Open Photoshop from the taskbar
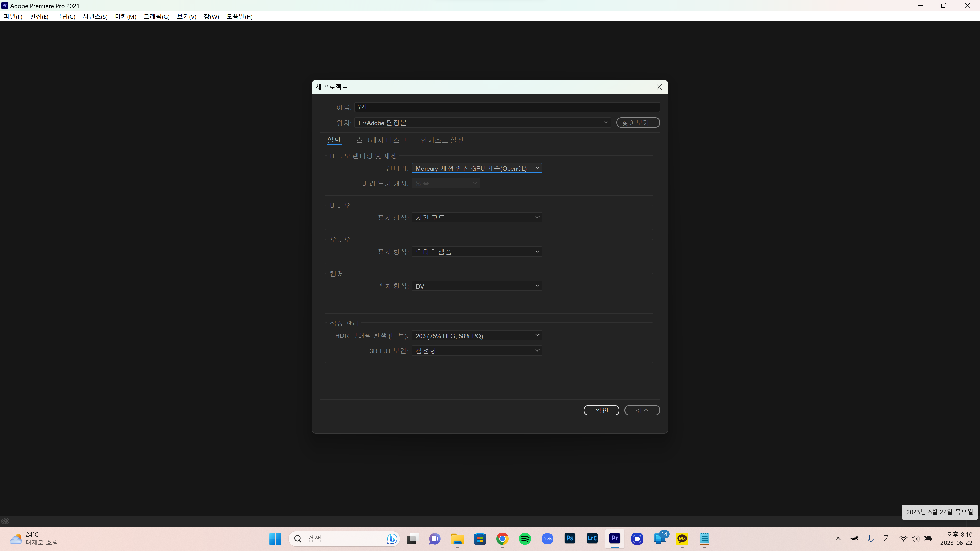The image size is (980, 551). tap(570, 539)
